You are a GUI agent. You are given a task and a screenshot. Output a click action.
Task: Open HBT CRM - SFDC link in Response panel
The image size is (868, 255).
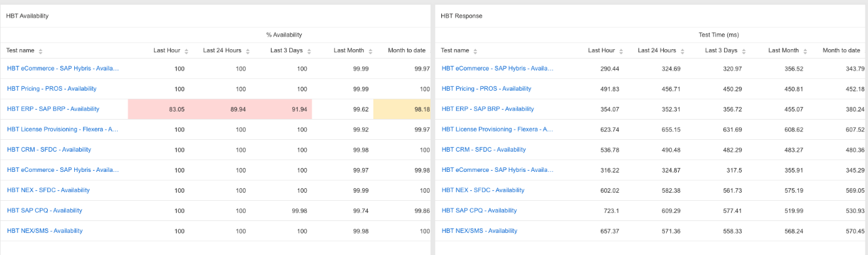tap(484, 150)
